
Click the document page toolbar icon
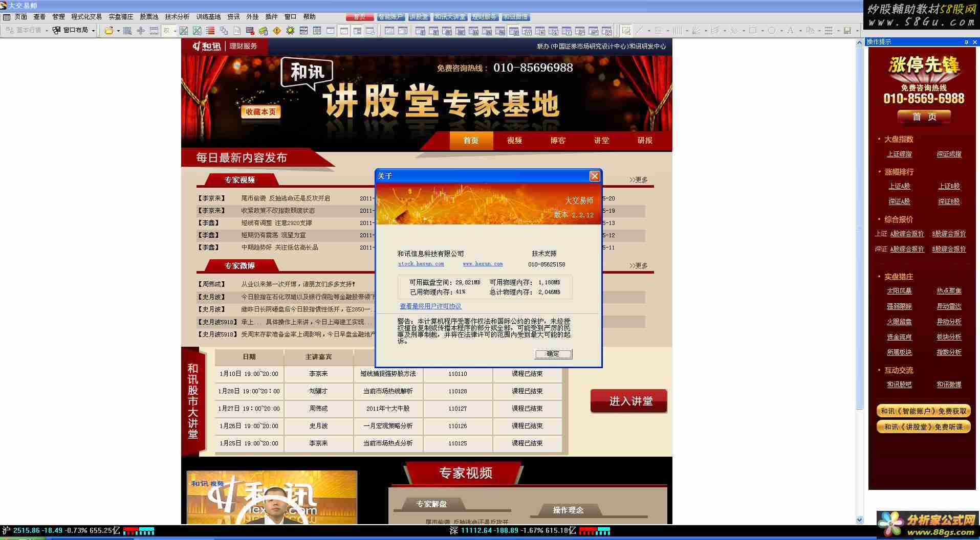click(237, 31)
